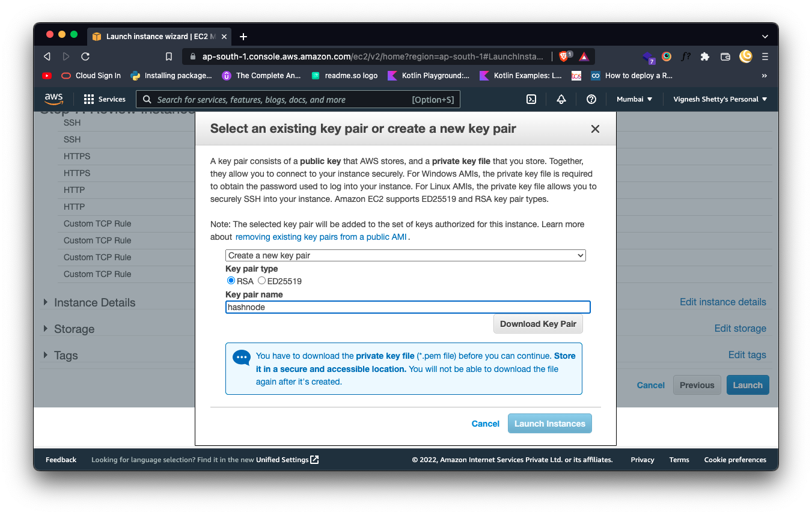Open the Kotlin Playground bookmark
The width and height of the screenshot is (812, 515).
tap(429, 76)
